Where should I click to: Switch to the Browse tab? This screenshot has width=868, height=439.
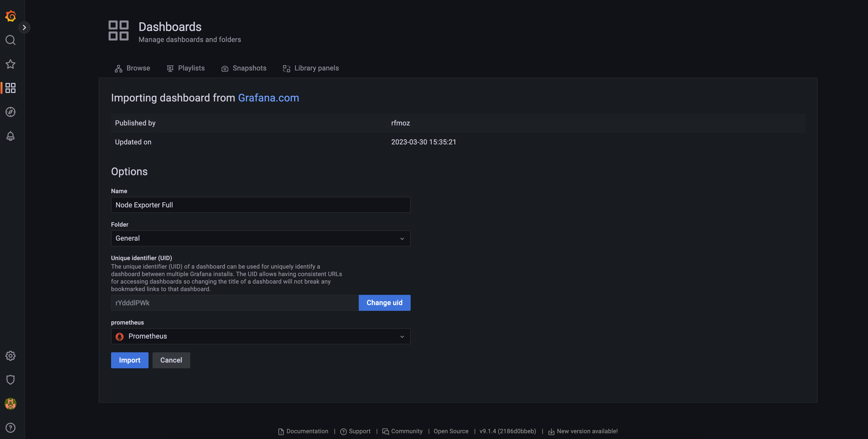(132, 68)
